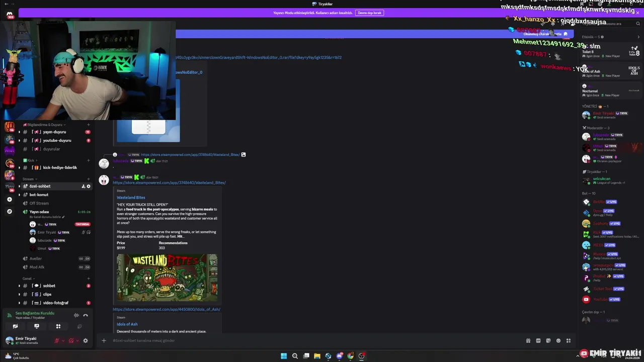Open activities launcher in voice panel

pyautogui.click(x=58, y=326)
